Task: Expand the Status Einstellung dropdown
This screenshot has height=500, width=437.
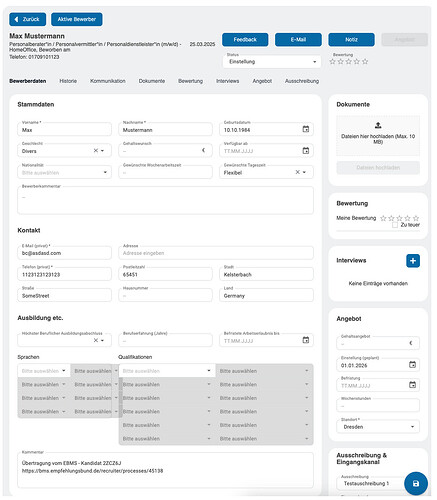Action: [272, 62]
